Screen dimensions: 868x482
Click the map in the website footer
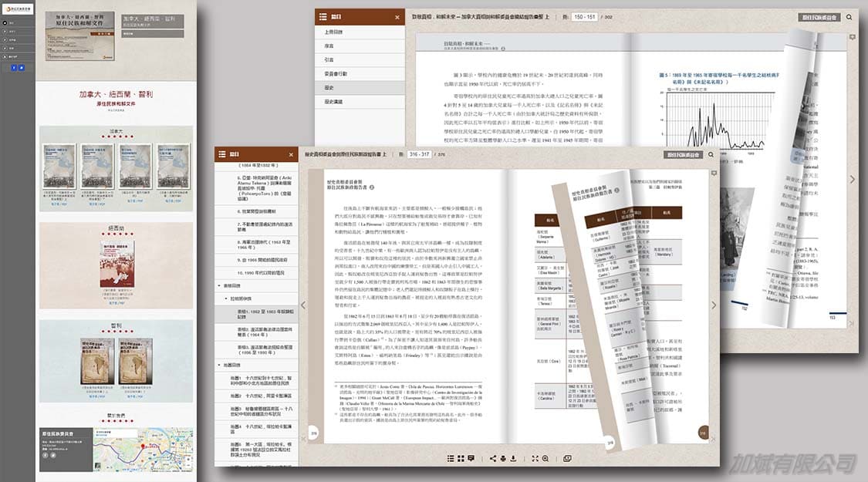click(144, 450)
